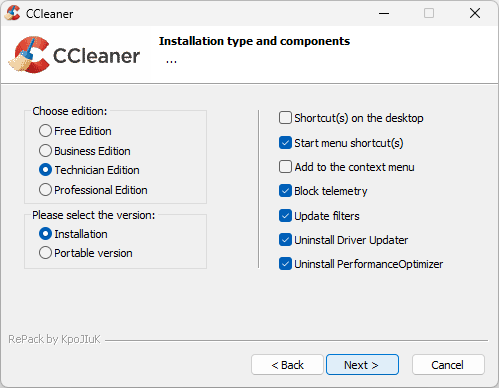
Task: Uncheck Start menu shortcut(s)
Action: point(285,143)
